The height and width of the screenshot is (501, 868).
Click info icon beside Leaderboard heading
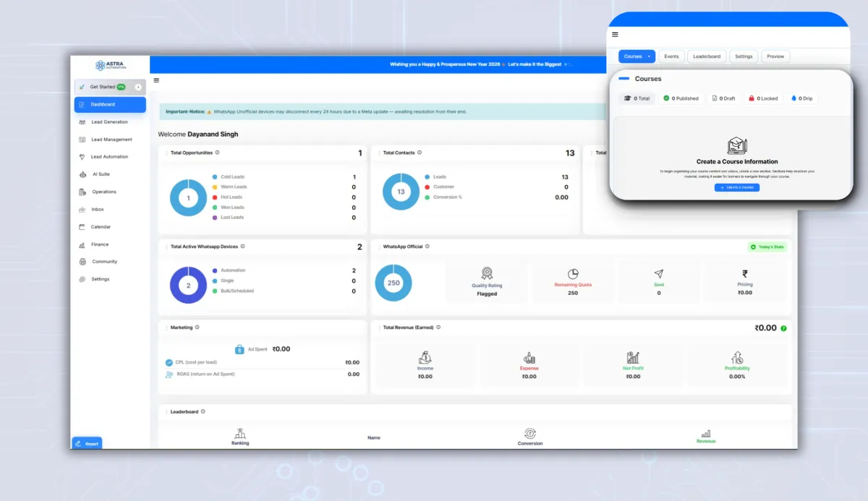[203, 411]
